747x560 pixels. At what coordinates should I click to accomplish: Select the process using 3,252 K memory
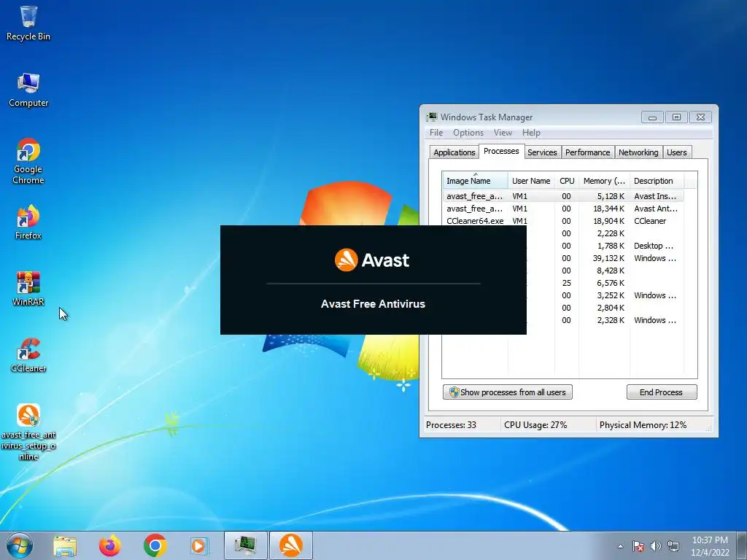(x=605, y=295)
